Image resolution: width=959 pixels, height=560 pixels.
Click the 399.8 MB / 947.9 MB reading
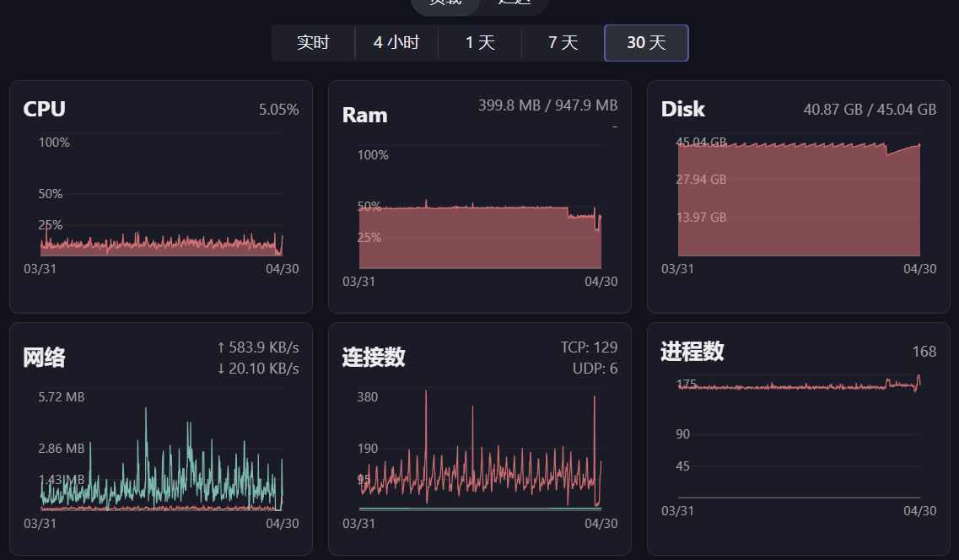coord(547,105)
